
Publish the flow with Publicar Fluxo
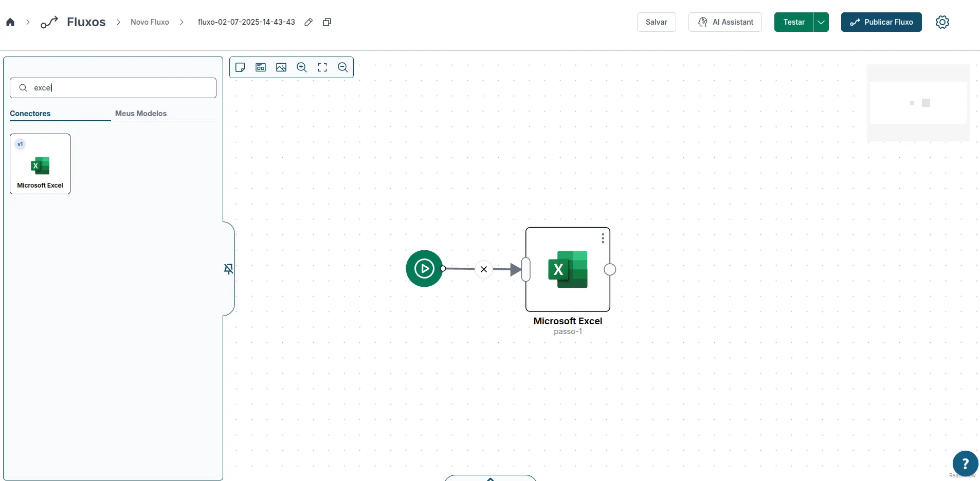point(881,22)
